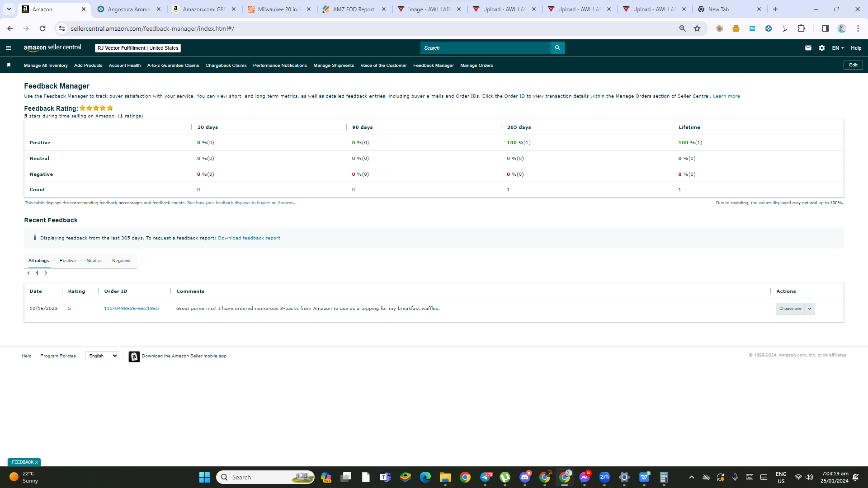Toggle the Chrome side panel icon

tap(825, 28)
